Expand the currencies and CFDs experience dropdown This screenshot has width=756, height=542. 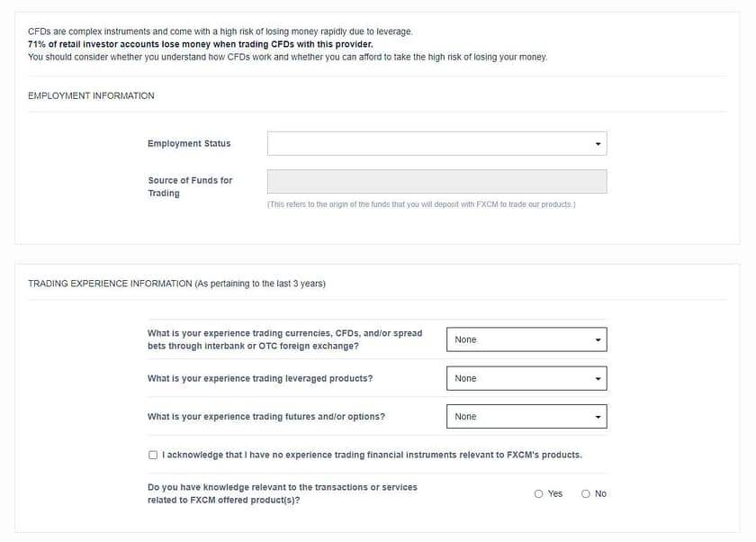coord(526,339)
